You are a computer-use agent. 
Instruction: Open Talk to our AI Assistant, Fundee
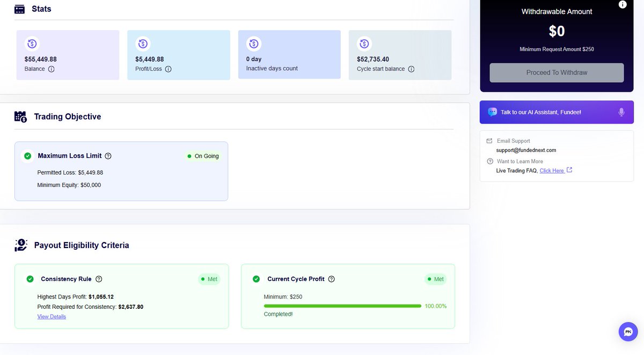click(557, 112)
